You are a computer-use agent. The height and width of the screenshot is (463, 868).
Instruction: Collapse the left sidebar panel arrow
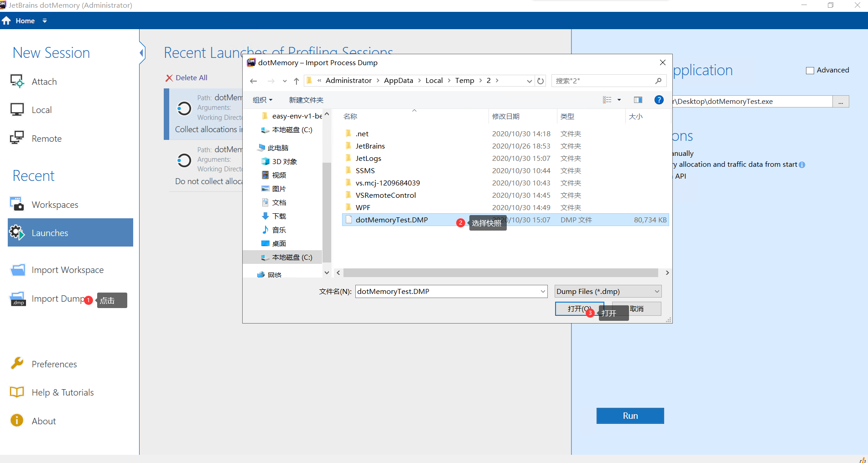click(142, 53)
